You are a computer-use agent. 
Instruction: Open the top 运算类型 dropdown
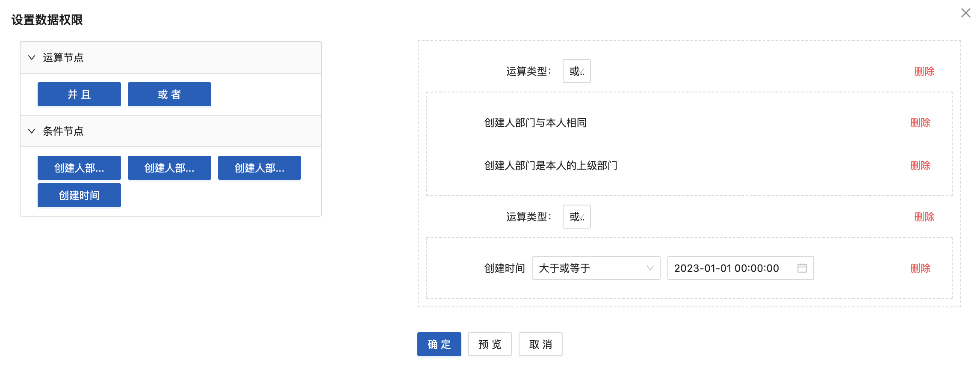point(576,71)
